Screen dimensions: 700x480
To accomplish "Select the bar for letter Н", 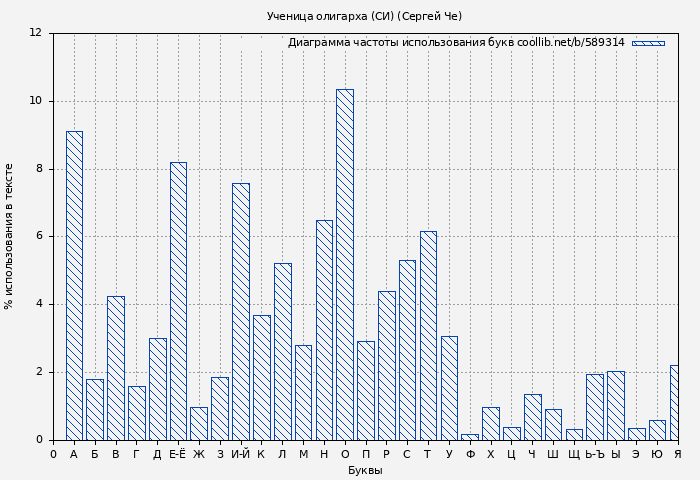I will (x=324, y=330).
